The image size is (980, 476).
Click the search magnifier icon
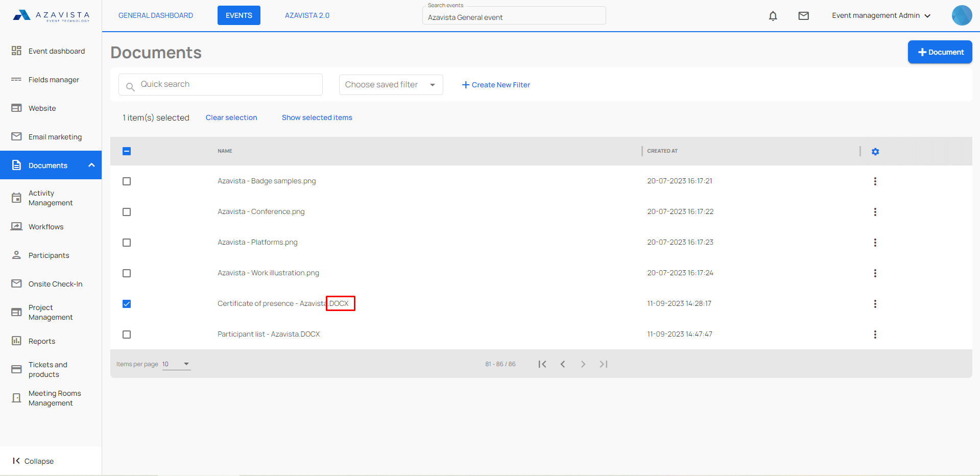pyautogui.click(x=130, y=87)
